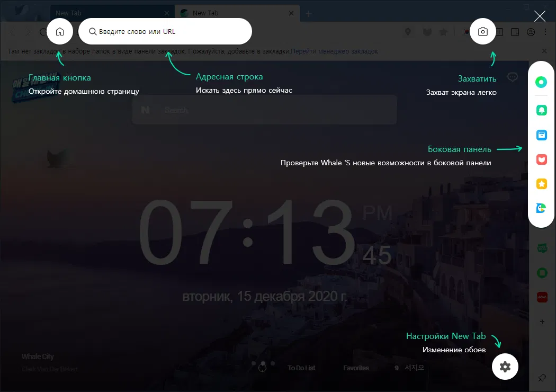Image resolution: width=556 pixels, height=392 pixels.
Task: Click the Боковая панель tutorial label
Action: pos(460,149)
